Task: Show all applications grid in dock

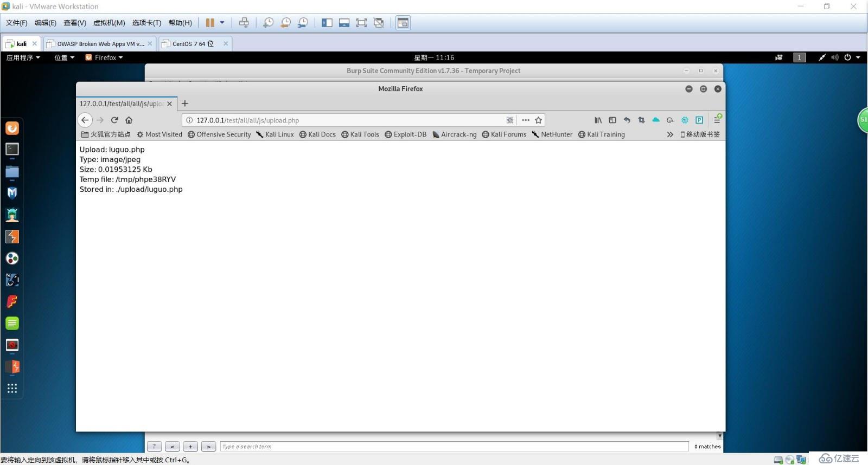Action: (12, 388)
